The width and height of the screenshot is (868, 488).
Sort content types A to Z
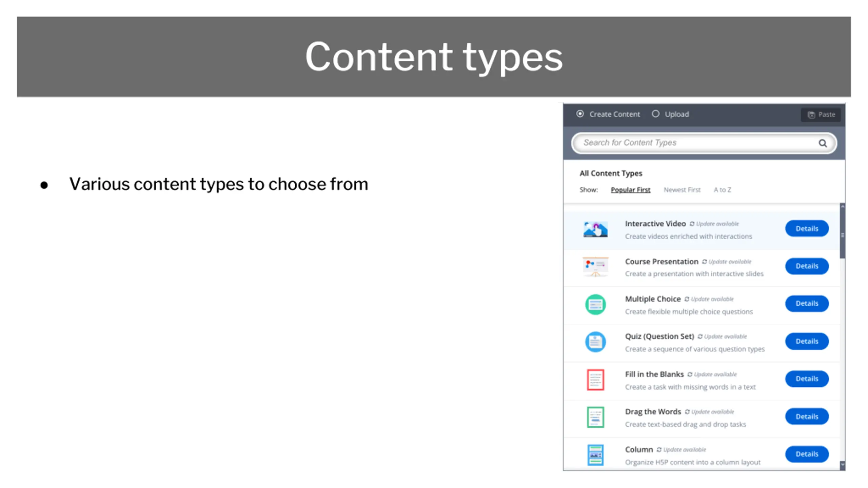pyautogui.click(x=722, y=190)
